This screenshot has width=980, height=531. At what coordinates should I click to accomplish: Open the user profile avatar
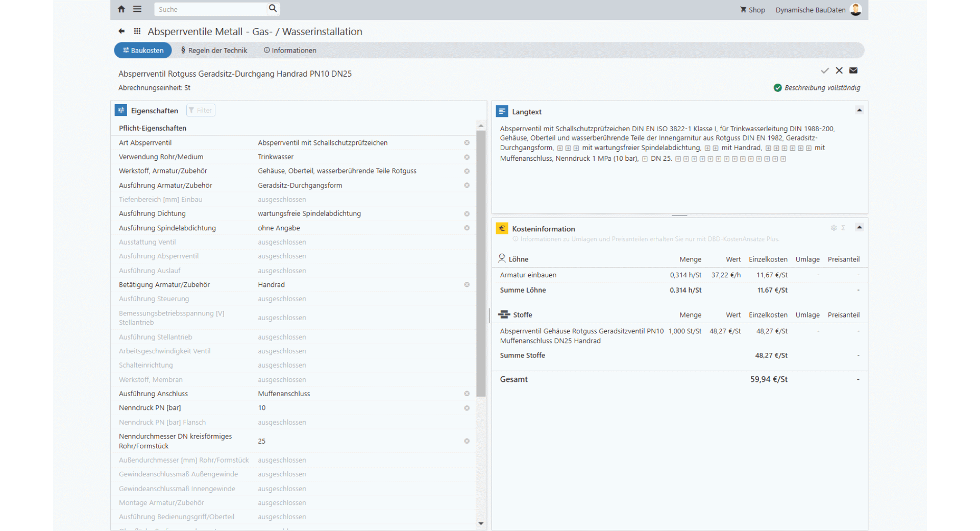(x=856, y=10)
